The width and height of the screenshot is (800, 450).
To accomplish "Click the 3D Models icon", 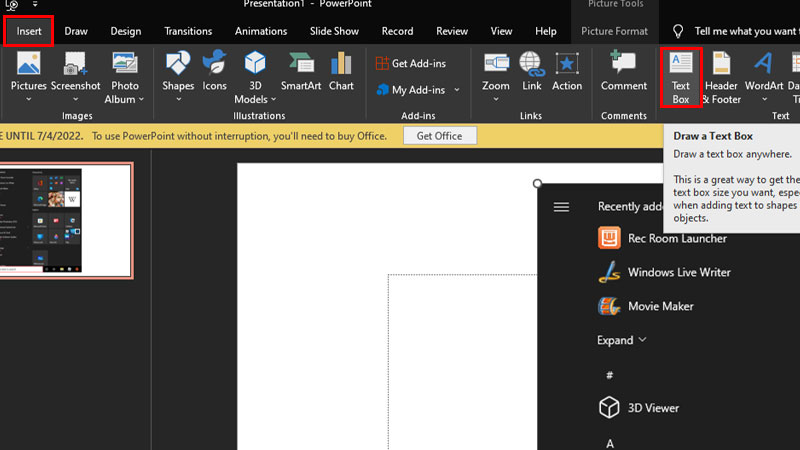I will [x=255, y=64].
